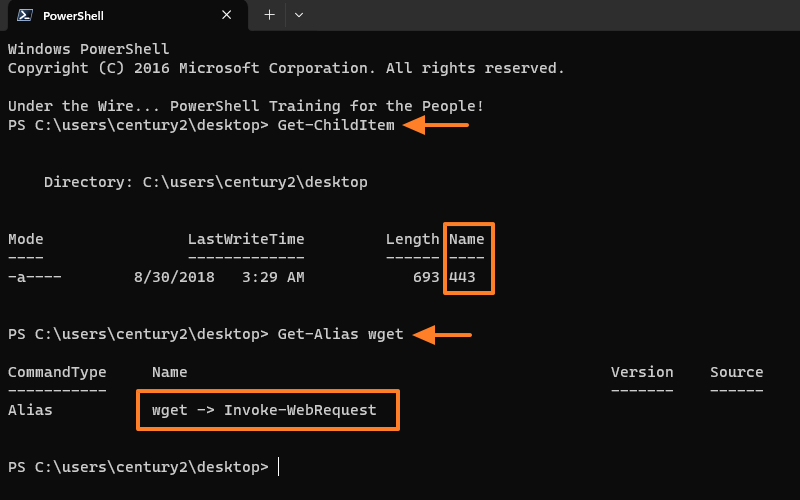Screen dimensions: 800x500
Task: Click the Version column header
Action: 642,372
